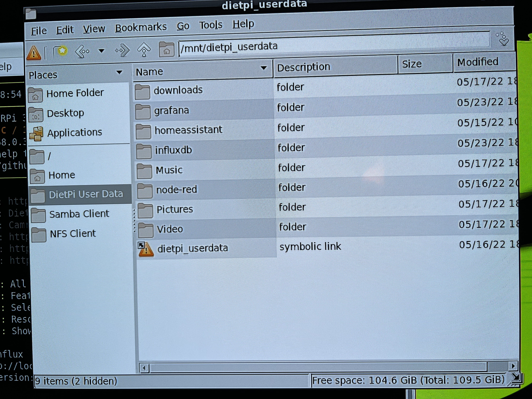This screenshot has height=399, width=532.
Task: Open the back history dropdown arrow
Action: 101,51
